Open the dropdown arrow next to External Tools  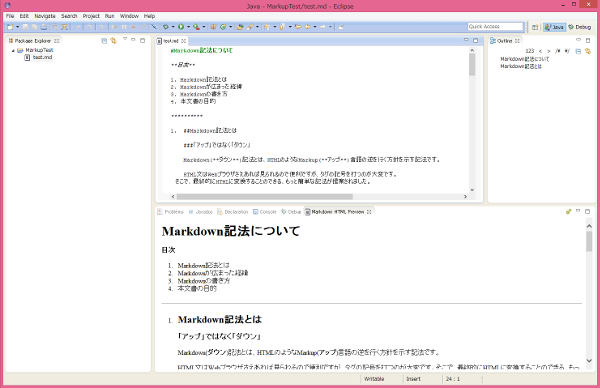[204, 27]
